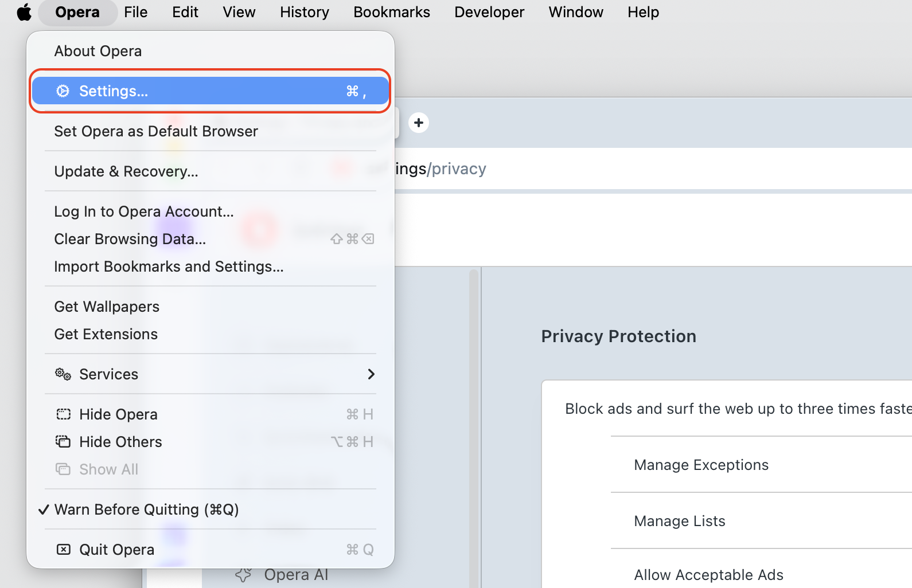Image resolution: width=912 pixels, height=588 pixels.
Task: Choose Quit Opera
Action: coord(211,550)
